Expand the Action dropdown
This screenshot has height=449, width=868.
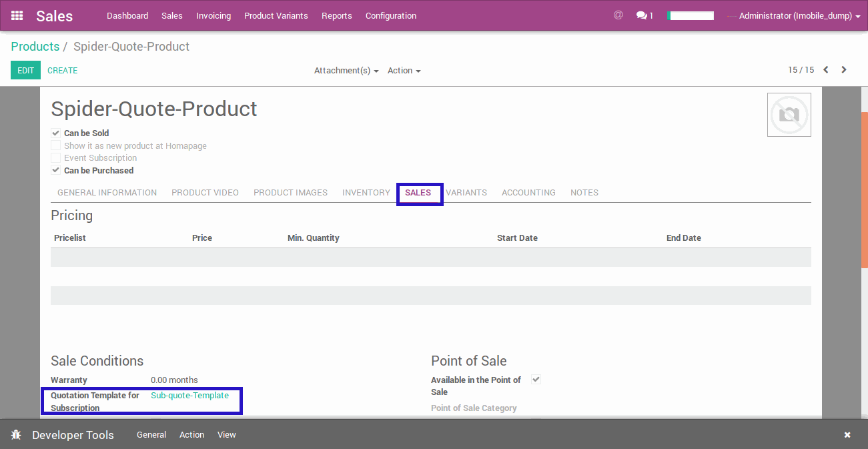(x=404, y=71)
